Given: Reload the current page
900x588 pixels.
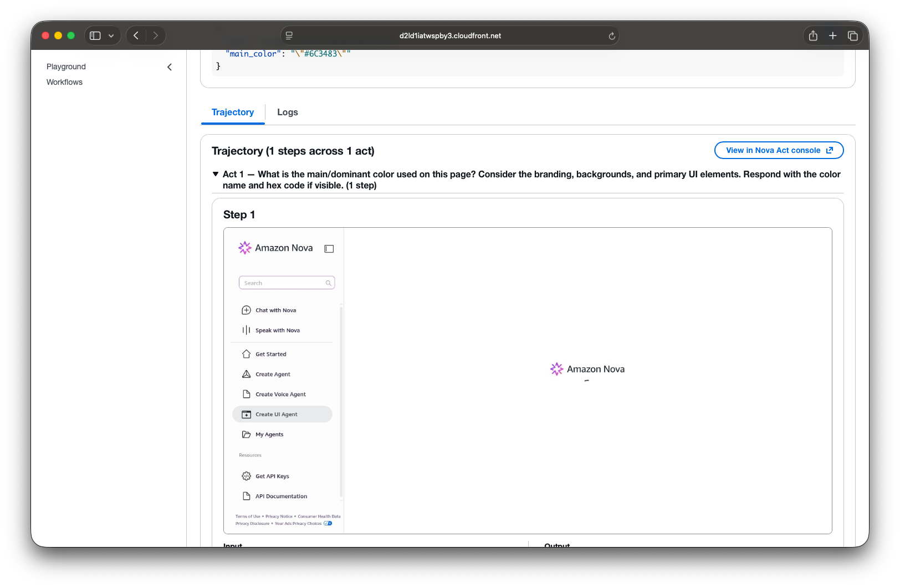Looking at the screenshot, I should point(612,35).
